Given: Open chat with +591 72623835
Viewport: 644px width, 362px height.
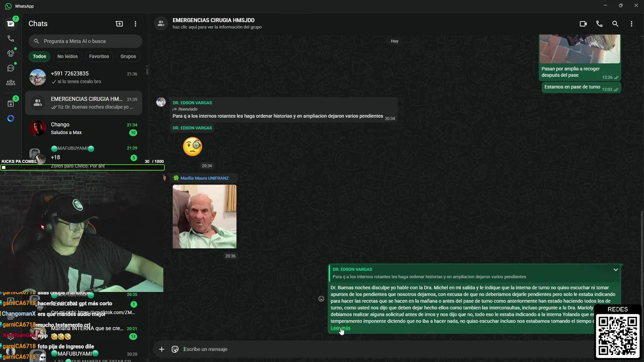Looking at the screenshot, I should coord(84,77).
